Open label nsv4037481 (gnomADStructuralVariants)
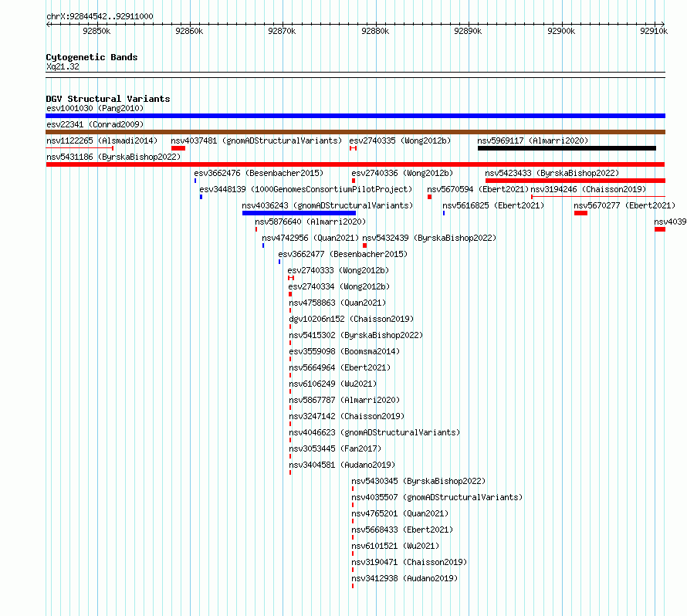 click(x=256, y=140)
